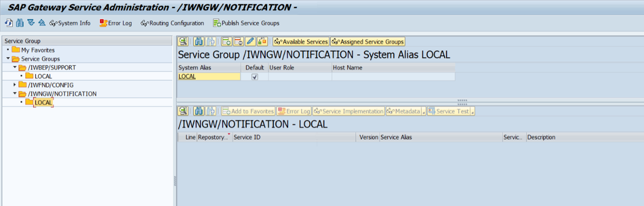
Task: Click the Metadata button
Action: [x=404, y=111]
